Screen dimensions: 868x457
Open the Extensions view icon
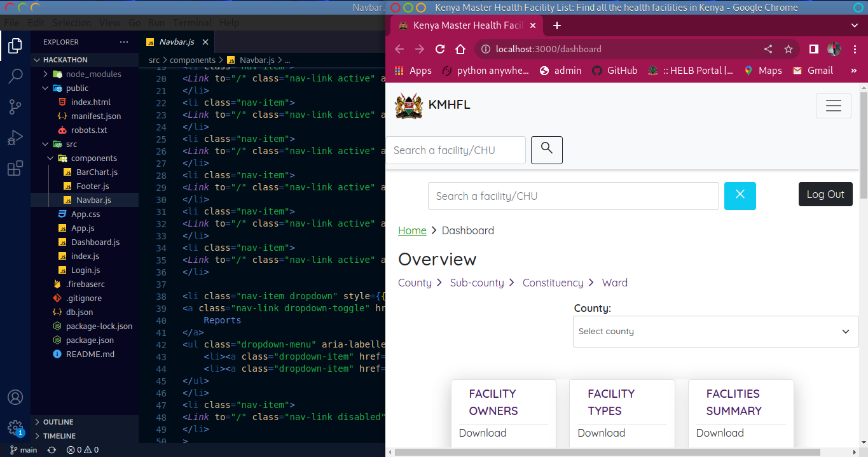coord(15,168)
